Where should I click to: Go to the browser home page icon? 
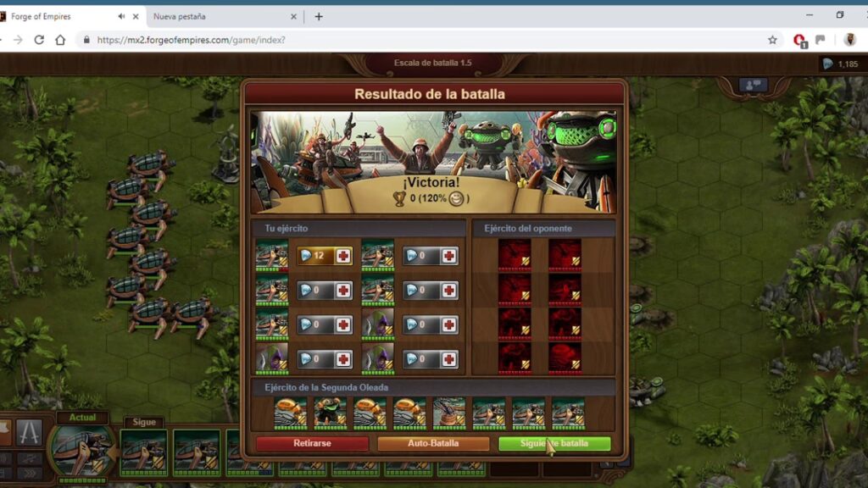[x=60, y=40]
